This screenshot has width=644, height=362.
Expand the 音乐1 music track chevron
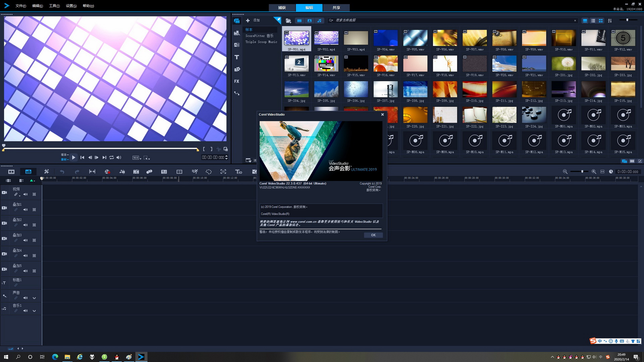coord(34,311)
